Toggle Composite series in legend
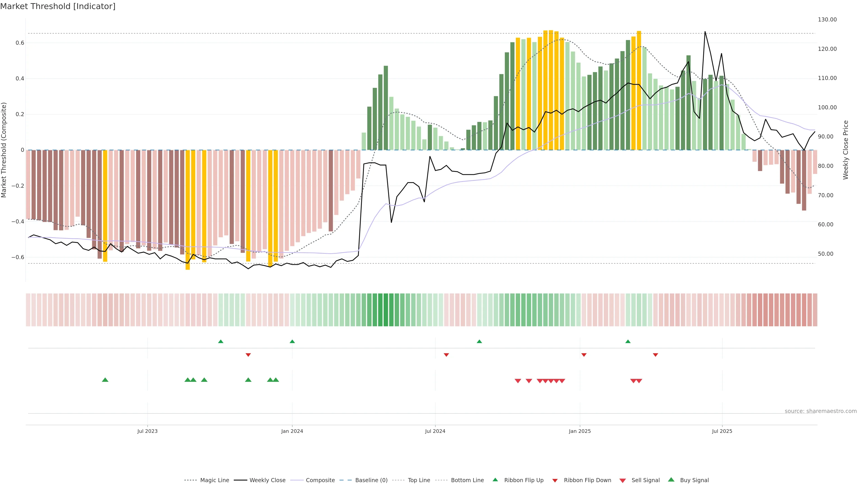This screenshot has width=868, height=488. pyautogui.click(x=320, y=480)
